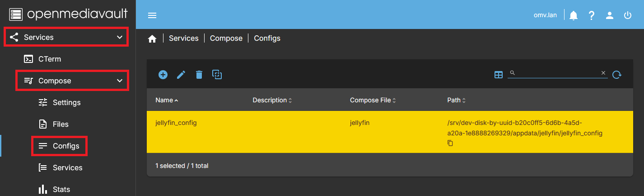This screenshot has width=644, height=196.
Task: Open the notifications bell
Action: [x=574, y=15]
